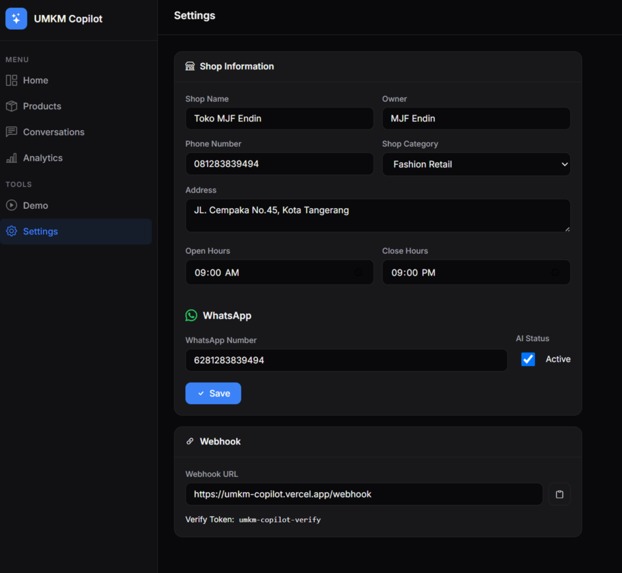The image size is (622, 573).
Task: Toggle the AI Status Active checkbox
Action: [x=528, y=359]
